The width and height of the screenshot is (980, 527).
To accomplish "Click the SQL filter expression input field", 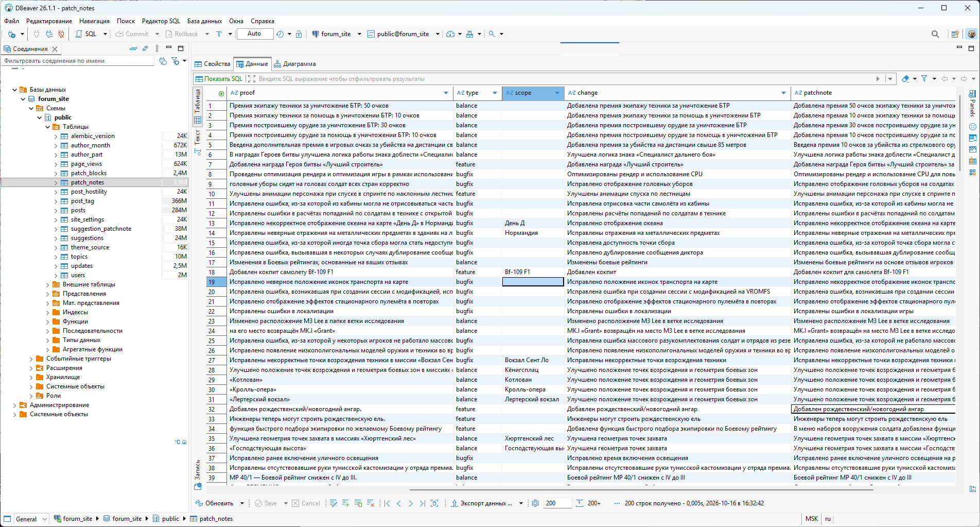I will tap(564, 79).
